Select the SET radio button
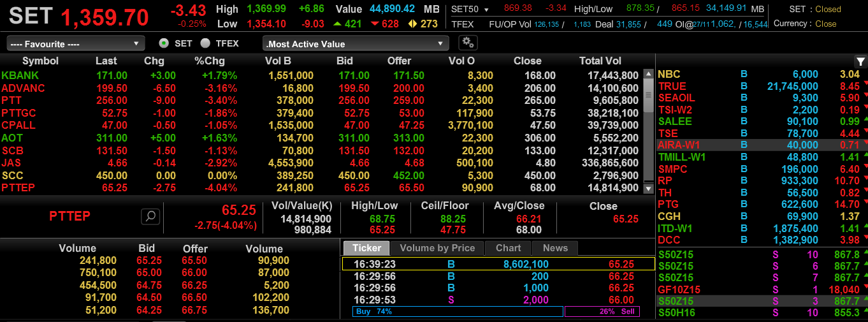Viewport: 868px width, 322px height. (x=164, y=43)
